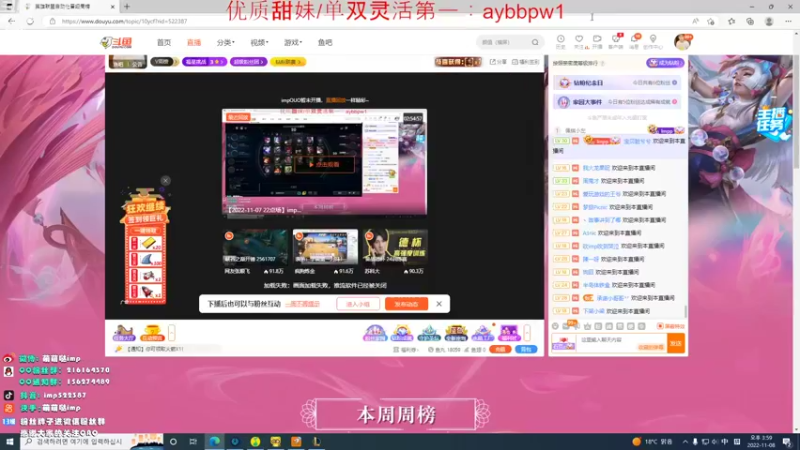Open a new browser tab
This screenshot has width=800, height=450.
(127, 7)
